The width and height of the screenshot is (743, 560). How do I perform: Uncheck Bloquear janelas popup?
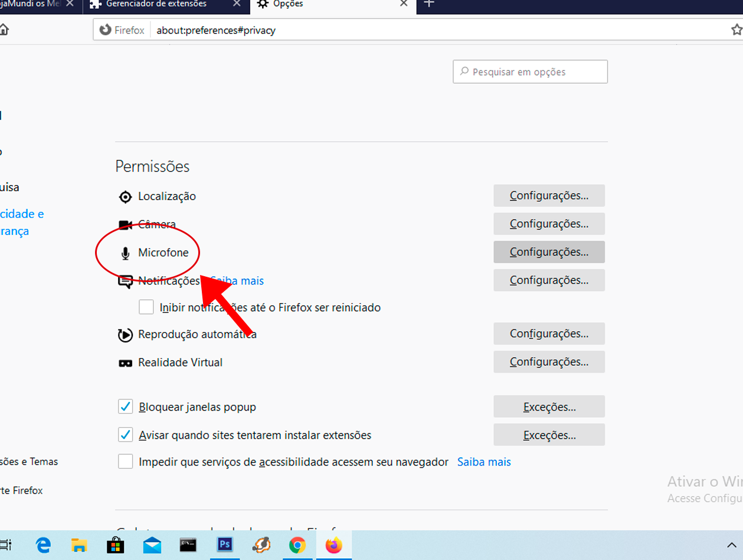click(x=125, y=407)
